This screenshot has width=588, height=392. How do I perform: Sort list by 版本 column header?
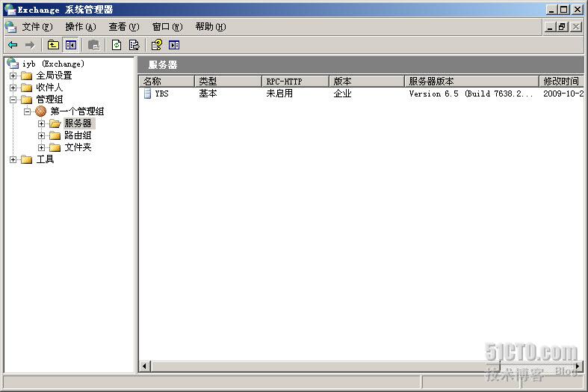(367, 81)
